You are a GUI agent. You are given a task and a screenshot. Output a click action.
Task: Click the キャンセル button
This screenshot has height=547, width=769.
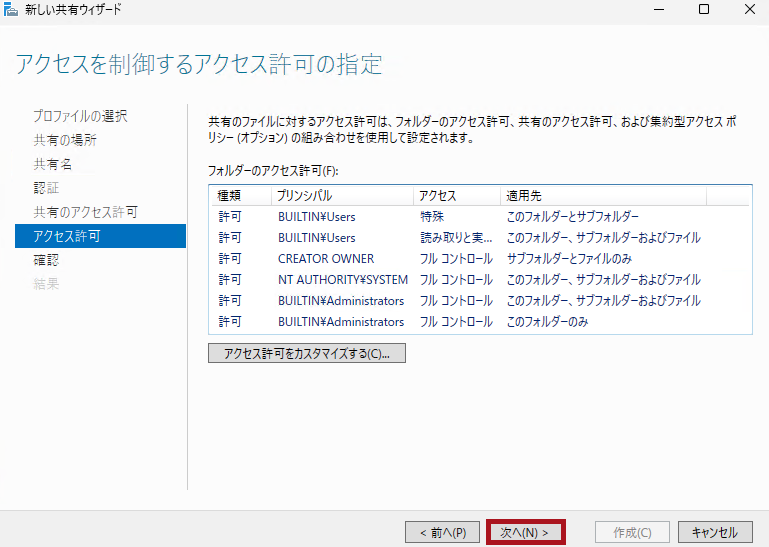coord(715,532)
